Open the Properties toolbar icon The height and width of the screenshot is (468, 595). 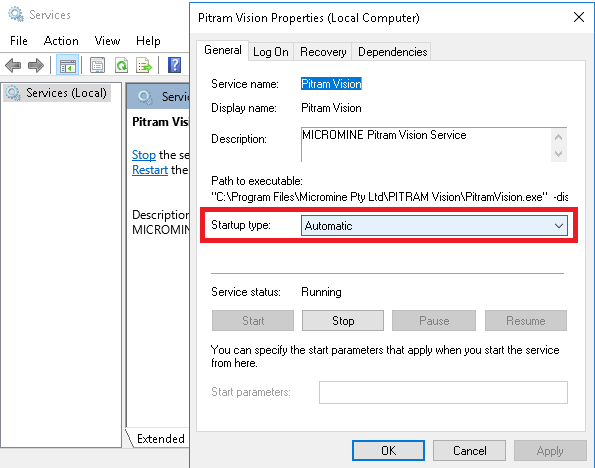point(98,65)
